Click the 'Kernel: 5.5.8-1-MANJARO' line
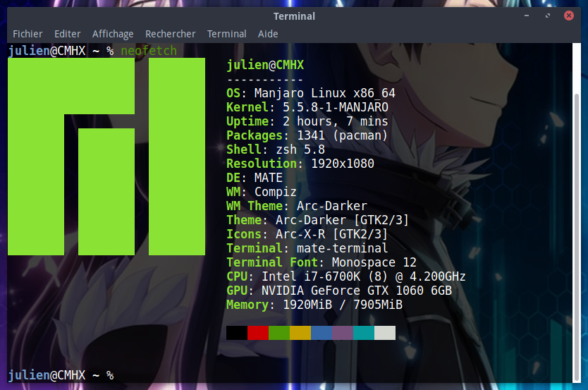588x390 pixels. (307, 107)
